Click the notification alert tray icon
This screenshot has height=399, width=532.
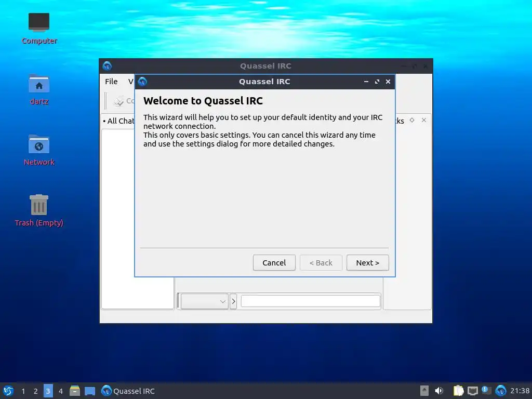[486, 390]
